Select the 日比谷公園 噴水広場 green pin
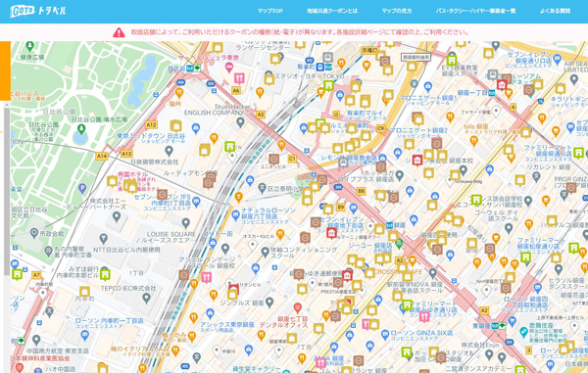This screenshot has width=588, height=373. tap(81, 129)
